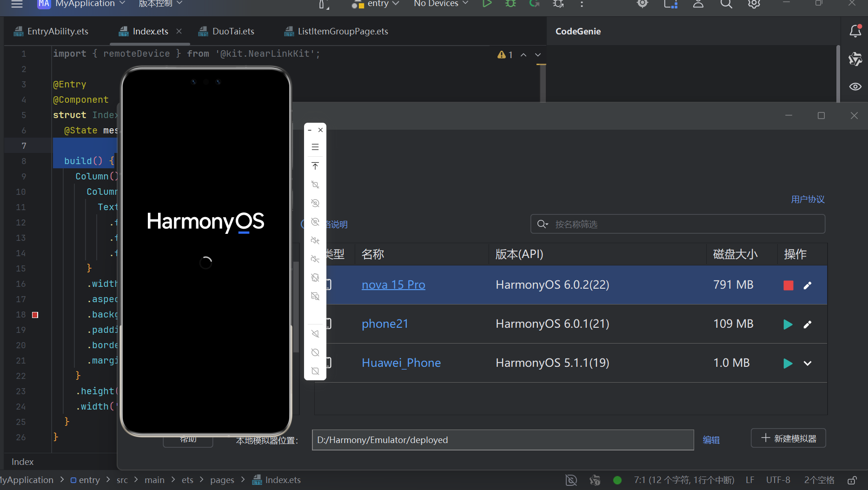Open the entry run configuration dropdown
Viewport: 868px width, 490px height.
pos(377,4)
